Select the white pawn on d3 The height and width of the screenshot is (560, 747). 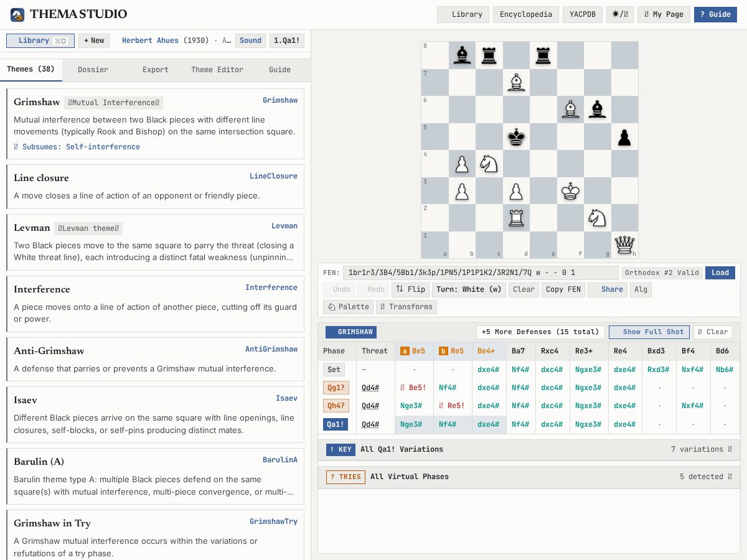516,191
